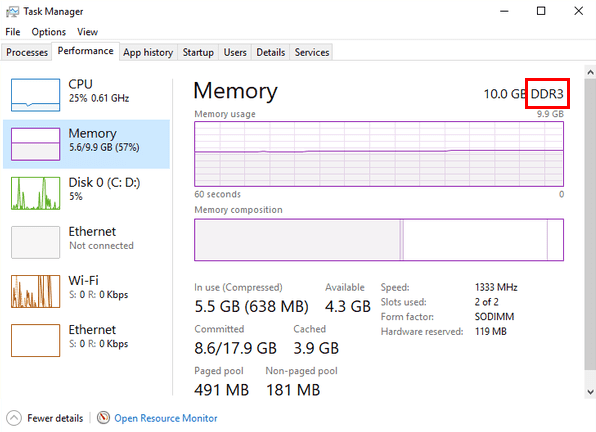Click the Resource Monitor gauge icon
Viewport: 596px width, 432px height.
[103, 418]
